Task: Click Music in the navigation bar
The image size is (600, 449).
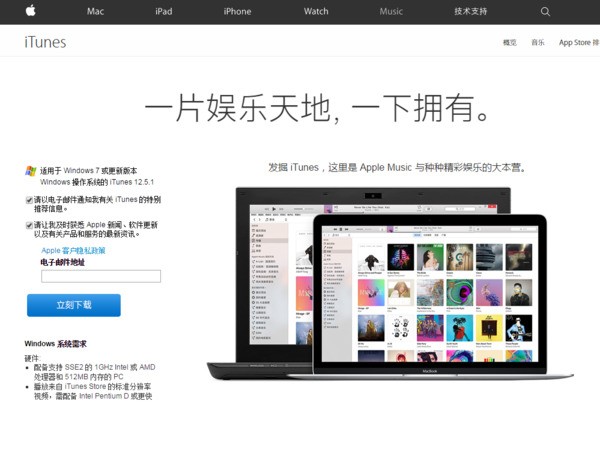Action: click(391, 11)
